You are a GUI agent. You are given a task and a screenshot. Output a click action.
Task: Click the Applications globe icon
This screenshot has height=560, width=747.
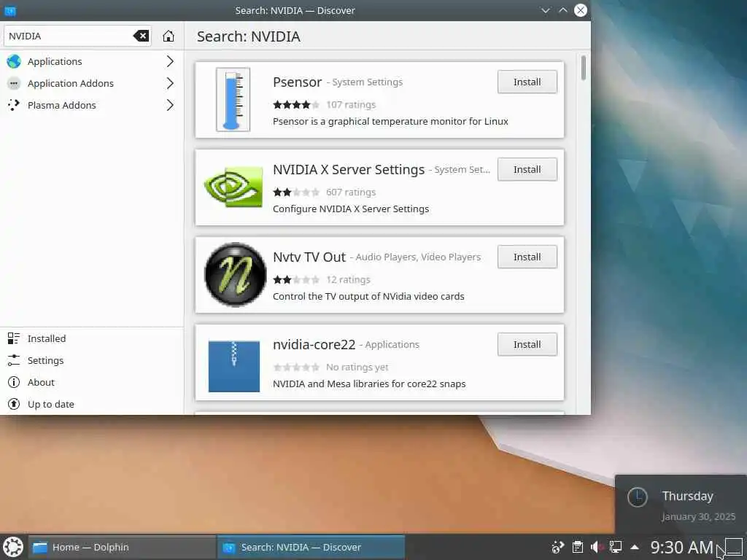click(14, 61)
